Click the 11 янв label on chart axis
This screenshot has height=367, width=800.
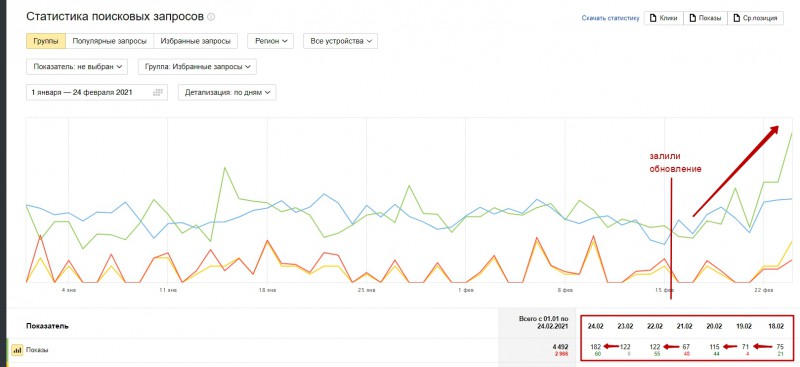click(168, 290)
